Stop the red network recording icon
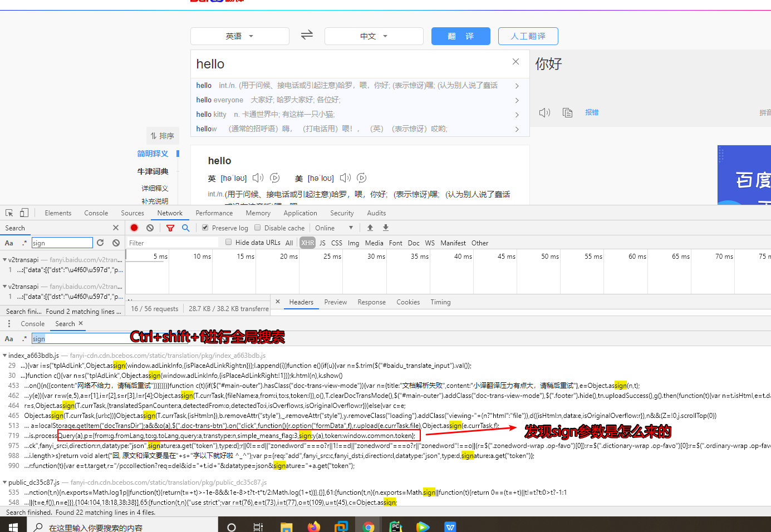The width and height of the screenshot is (771, 532). point(134,228)
